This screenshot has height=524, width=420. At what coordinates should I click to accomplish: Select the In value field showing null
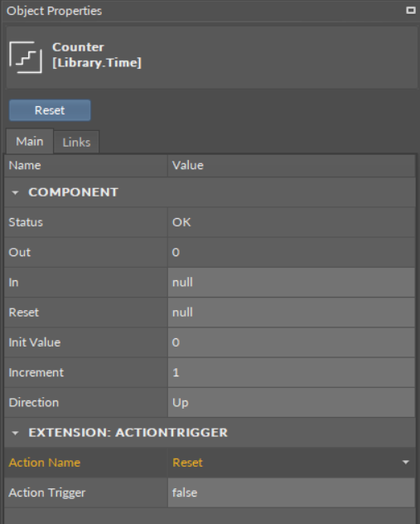click(x=291, y=283)
